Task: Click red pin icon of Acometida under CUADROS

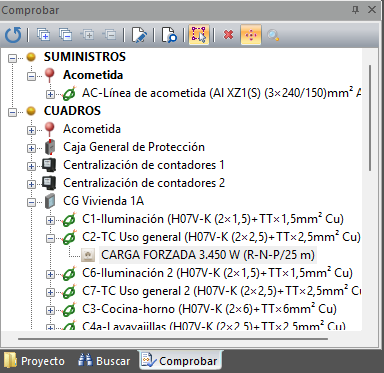Action: (x=50, y=129)
